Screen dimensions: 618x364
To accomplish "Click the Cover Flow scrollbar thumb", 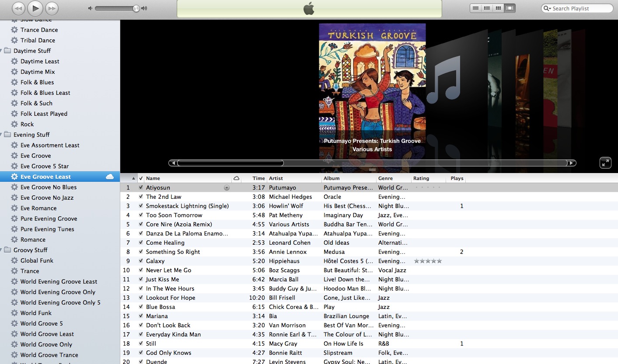I will pos(230,163).
